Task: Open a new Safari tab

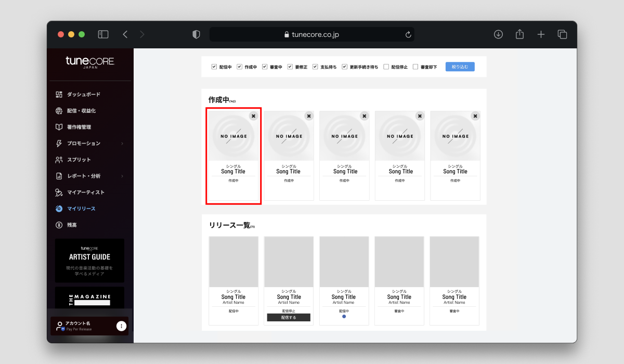Action: click(541, 34)
